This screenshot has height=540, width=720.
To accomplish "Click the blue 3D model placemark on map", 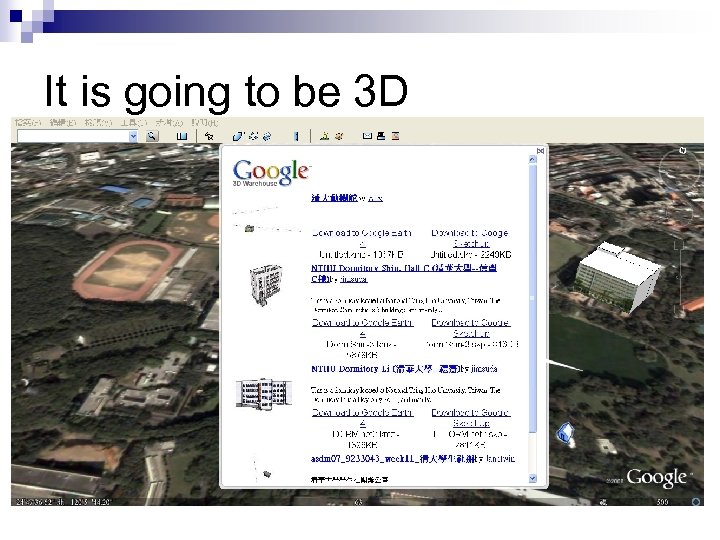I will 565,433.
